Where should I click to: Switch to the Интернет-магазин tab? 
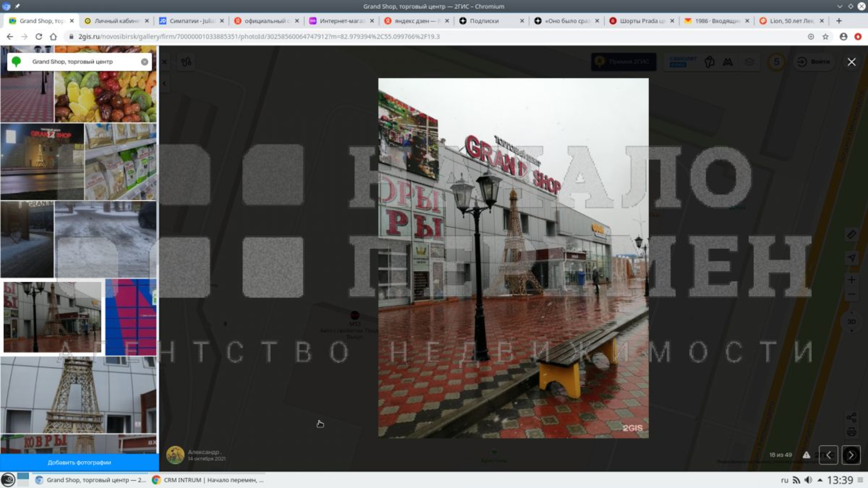[x=341, y=21]
